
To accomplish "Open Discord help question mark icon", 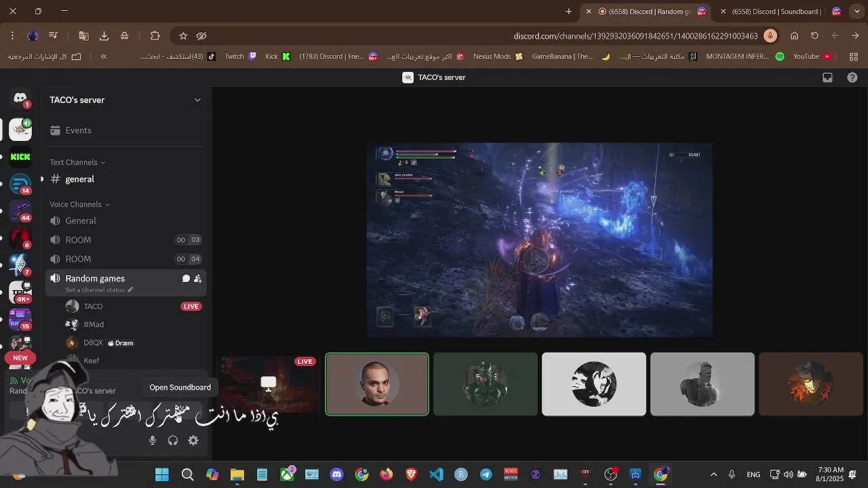I will 852,77.
